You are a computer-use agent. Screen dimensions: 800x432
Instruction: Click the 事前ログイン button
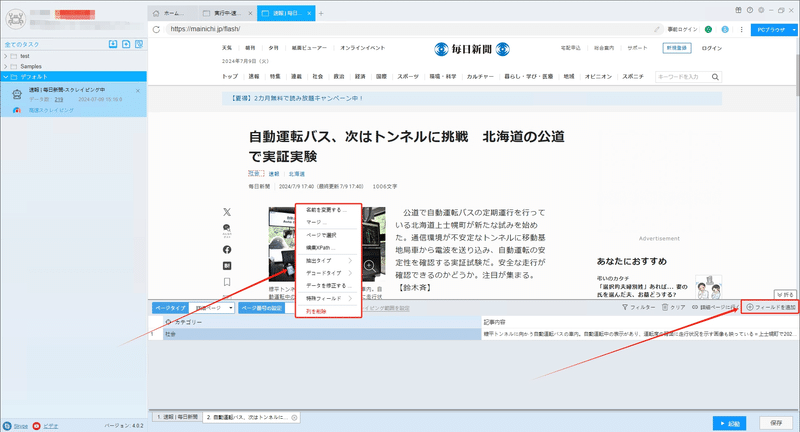[x=682, y=30]
